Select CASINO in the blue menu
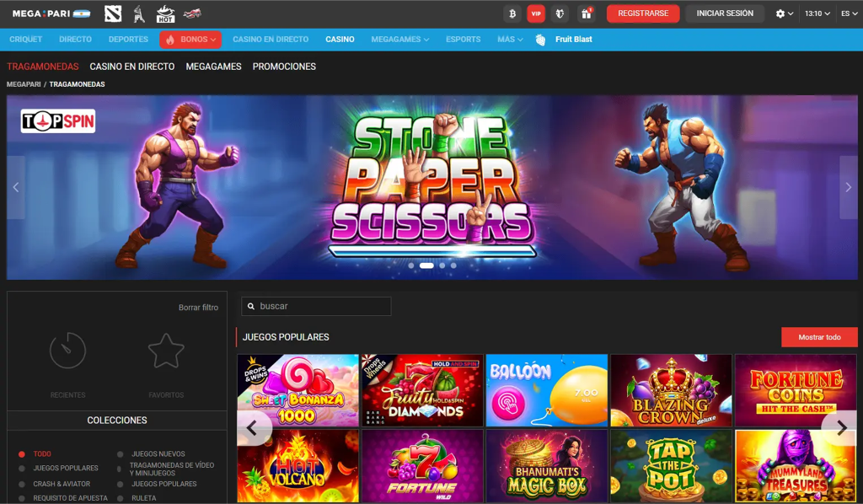Screen dimensions: 863x504 (x=340, y=39)
